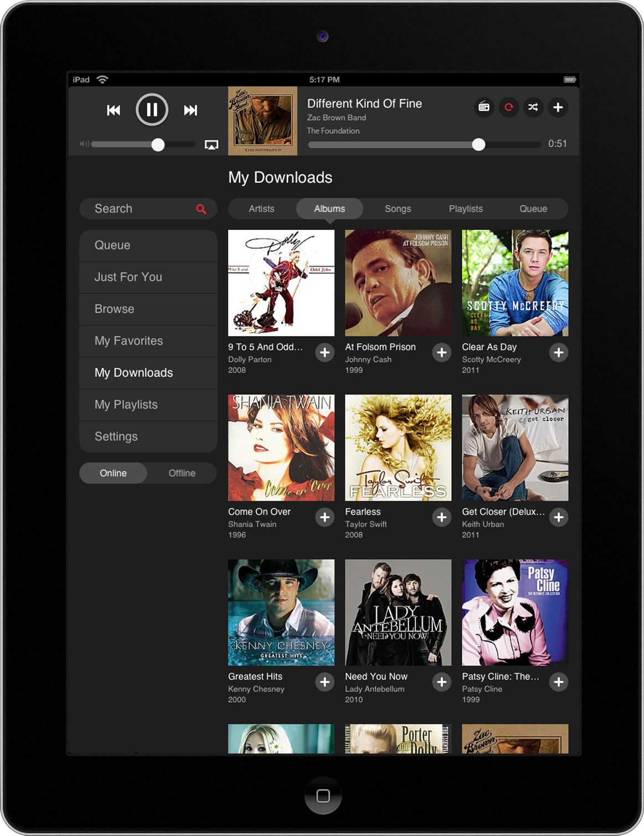Open My Playlists
Screen dimensions: 644x836
[x=148, y=405]
